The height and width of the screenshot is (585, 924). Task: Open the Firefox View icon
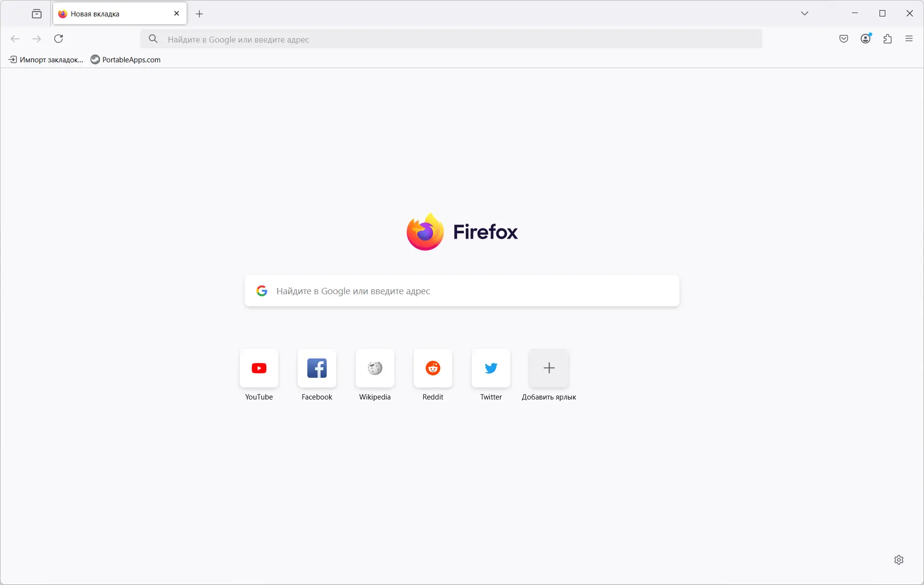(37, 14)
